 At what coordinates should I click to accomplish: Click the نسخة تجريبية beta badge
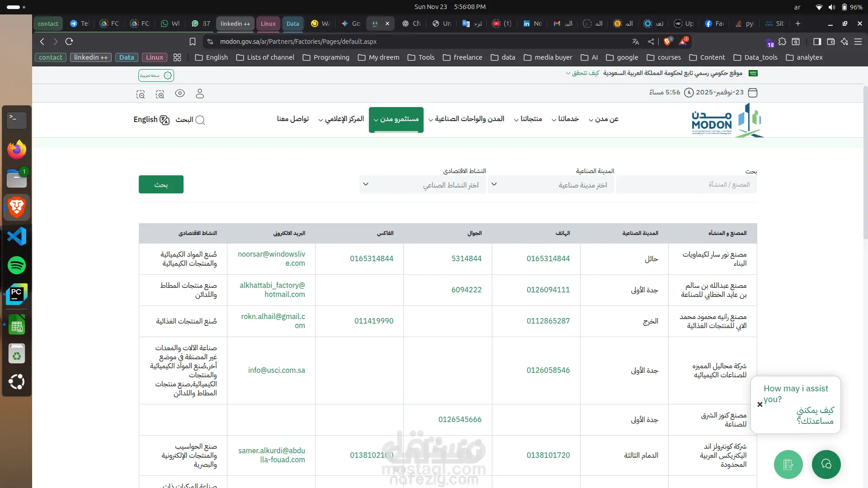[156, 75]
